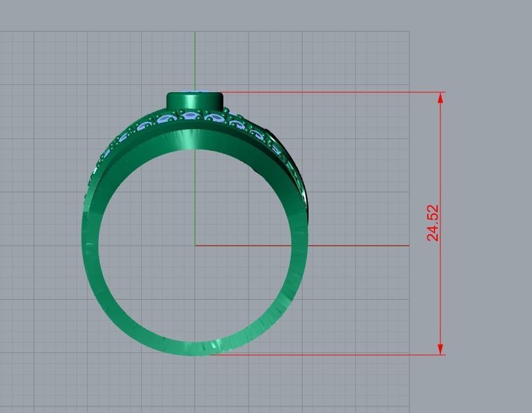Select the upper red dimension arrowhead
The image size is (532, 413).
pyautogui.click(x=440, y=97)
